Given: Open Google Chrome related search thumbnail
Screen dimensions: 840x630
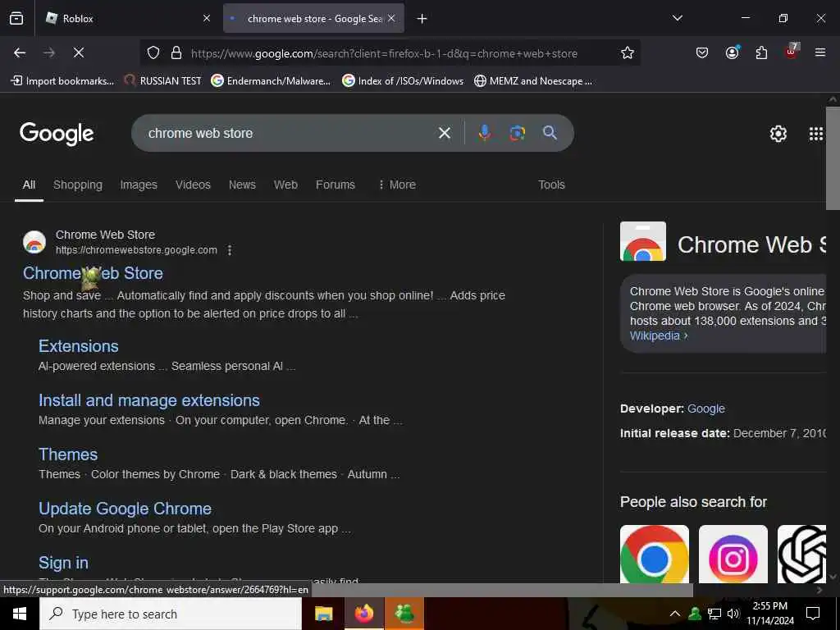Looking at the screenshot, I should 655,554.
